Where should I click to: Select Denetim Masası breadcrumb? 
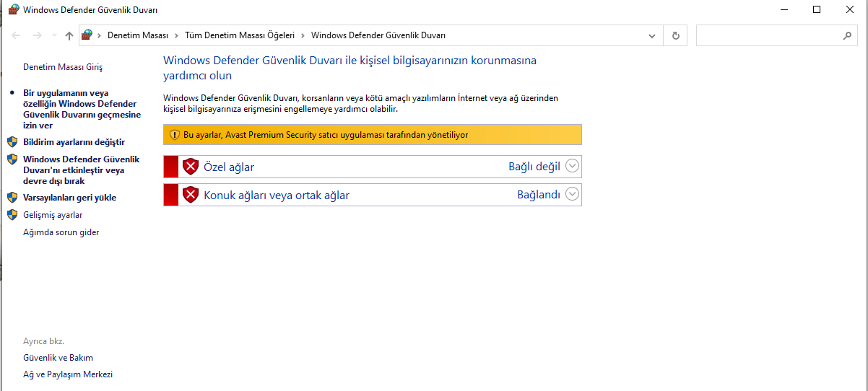pos(138,35)
